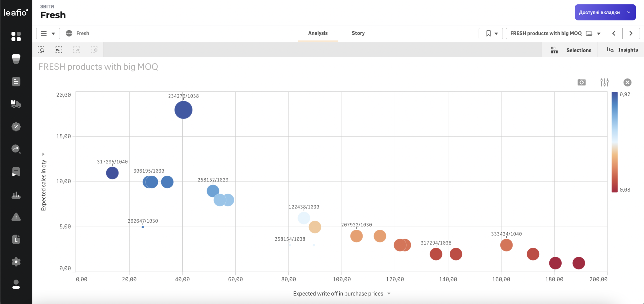Screen dimensions: 644x304
Task: Open the user profile icon in sidebar
Action: tap(16, 284)
